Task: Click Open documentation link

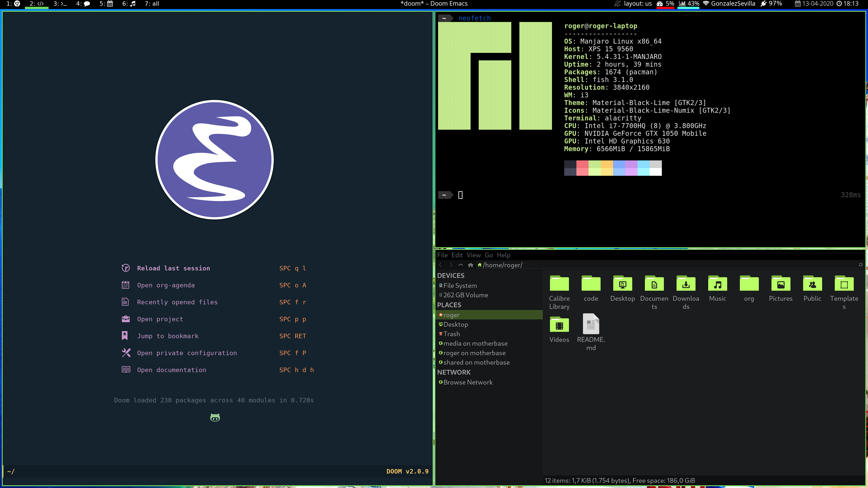Action: pyautogui.click(x=172, y=369)
